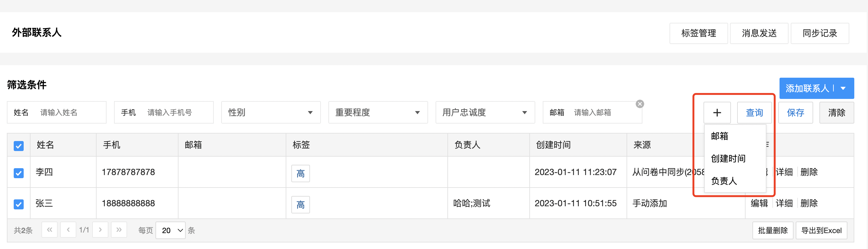Viewport: 868px width, 249px height.
Task: Go to previous page arrow
Action: (68, 230)
